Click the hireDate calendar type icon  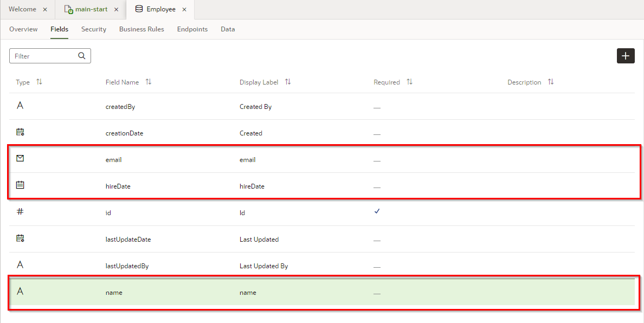click(x=20, y=185)
